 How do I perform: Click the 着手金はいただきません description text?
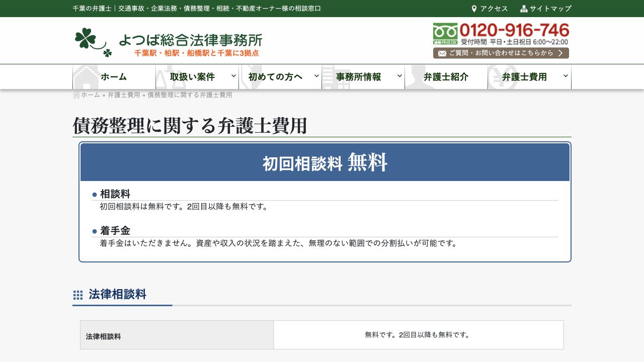pyautogui.click(x=280, y=243)
